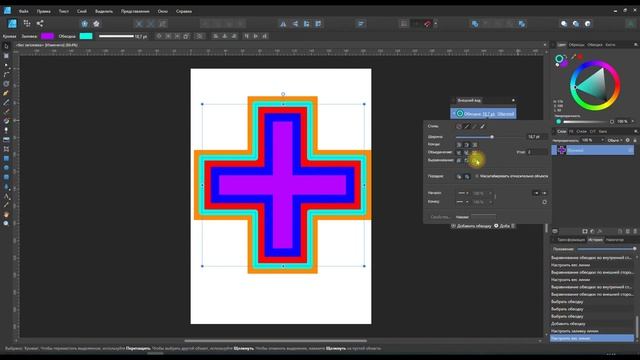Screen dimensions: 640x360
Task: Select the Vector Crop tool
Action: [x=6, y=149]
